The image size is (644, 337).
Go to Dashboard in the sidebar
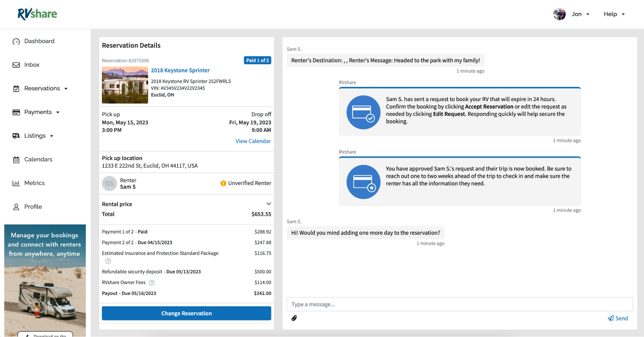pos(39,41)
